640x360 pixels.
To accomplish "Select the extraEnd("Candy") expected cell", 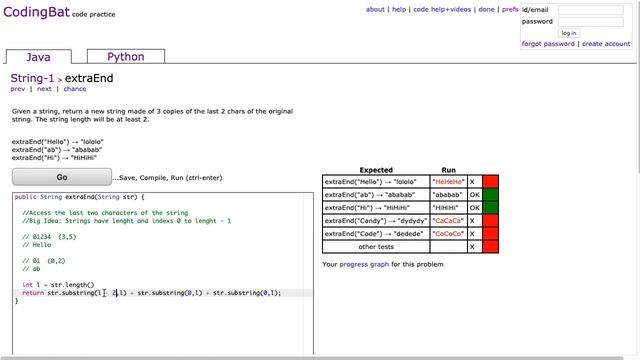I will tap(376, 221).
